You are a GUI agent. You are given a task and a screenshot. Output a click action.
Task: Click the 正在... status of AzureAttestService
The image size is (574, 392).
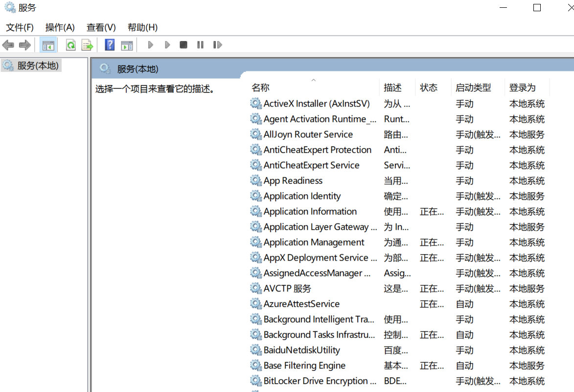point(432,304)
